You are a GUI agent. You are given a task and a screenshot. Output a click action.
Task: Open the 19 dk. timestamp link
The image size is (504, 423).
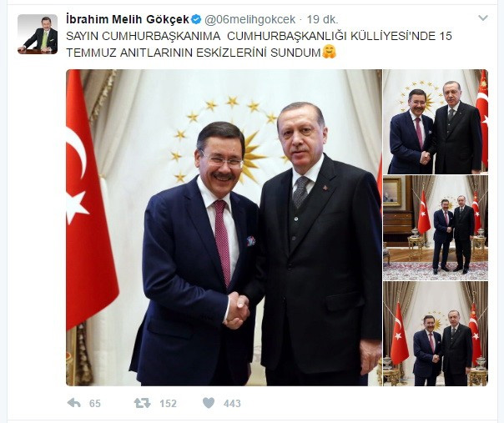point(322,20)
